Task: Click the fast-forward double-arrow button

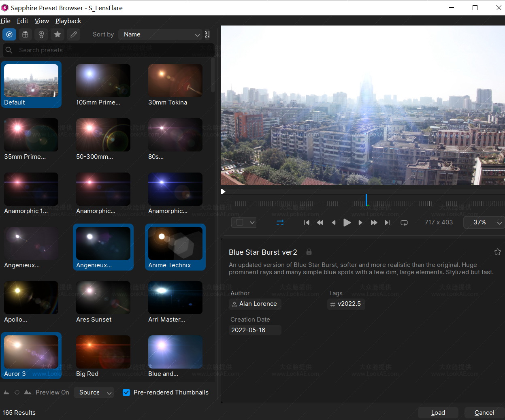Action: tap(374, 222)
